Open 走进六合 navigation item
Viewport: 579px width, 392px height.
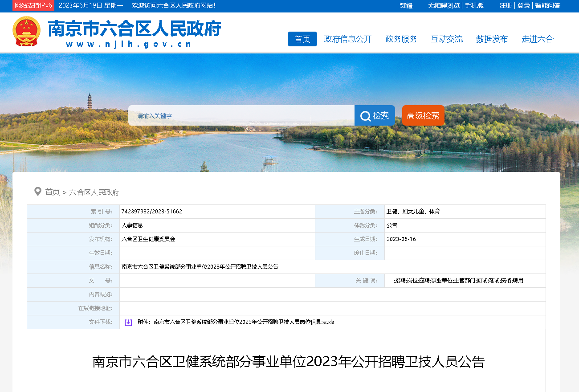point(537,39)
